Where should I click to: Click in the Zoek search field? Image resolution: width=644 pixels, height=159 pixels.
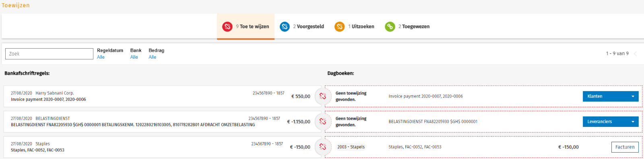(49, 54)
